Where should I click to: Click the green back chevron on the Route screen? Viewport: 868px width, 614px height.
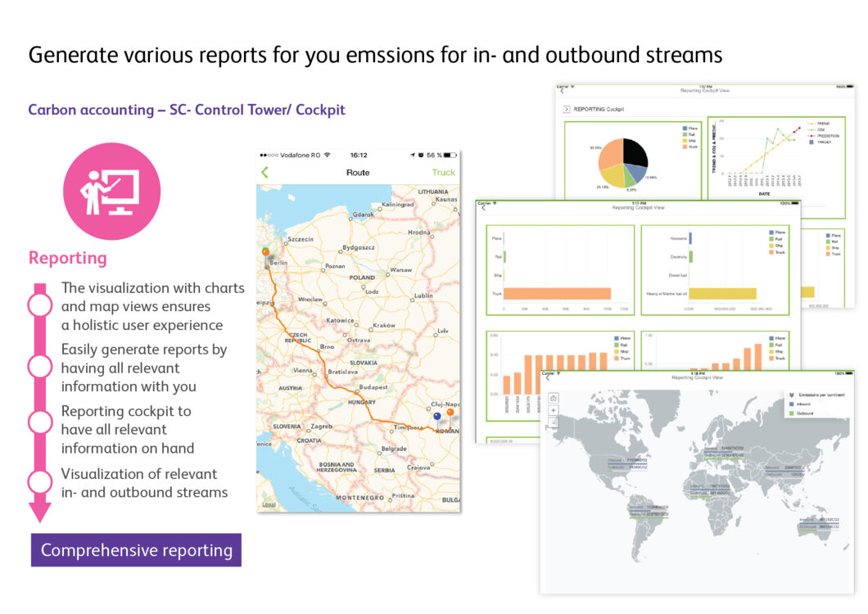coord(264,172)
